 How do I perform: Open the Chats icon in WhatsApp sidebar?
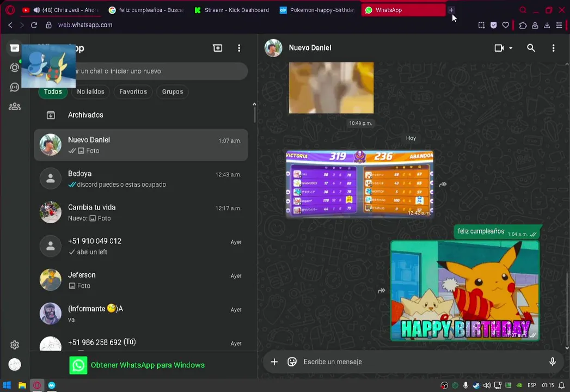pos(15,48)
